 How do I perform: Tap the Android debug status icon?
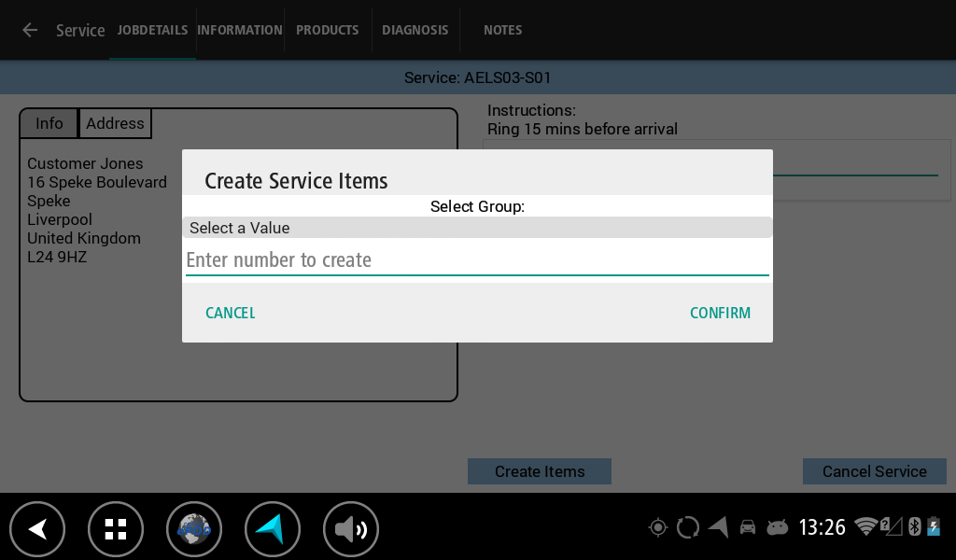[x=777, y=527]
